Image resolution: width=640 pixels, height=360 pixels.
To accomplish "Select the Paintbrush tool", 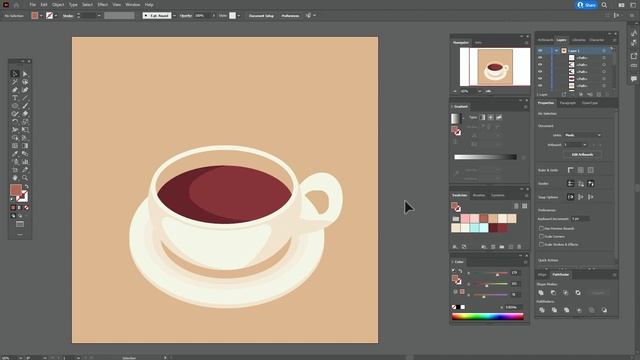I will (x=25, y=106).
